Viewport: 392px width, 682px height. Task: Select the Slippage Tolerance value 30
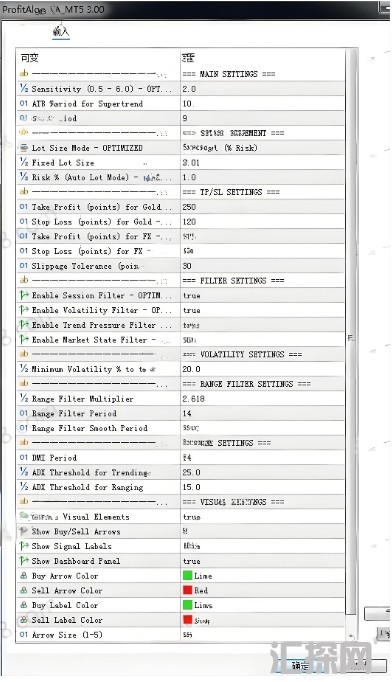click(x=187, y=266)
